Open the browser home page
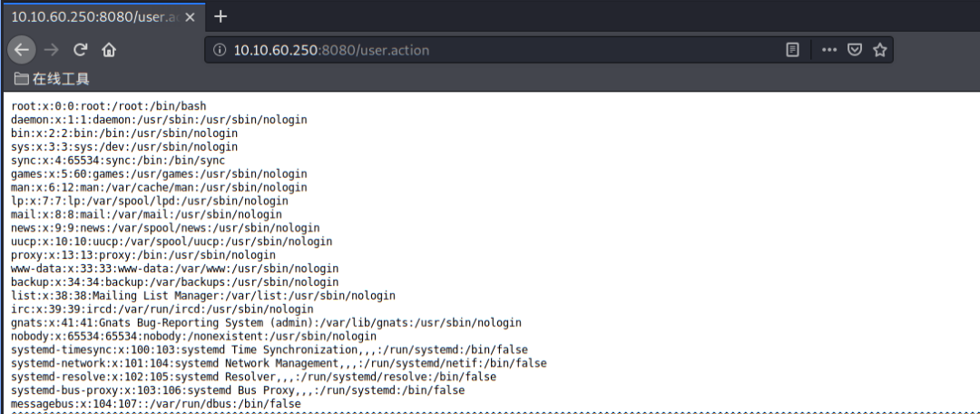Viewport: 980px width, 414px height. [x=109, y=50]
